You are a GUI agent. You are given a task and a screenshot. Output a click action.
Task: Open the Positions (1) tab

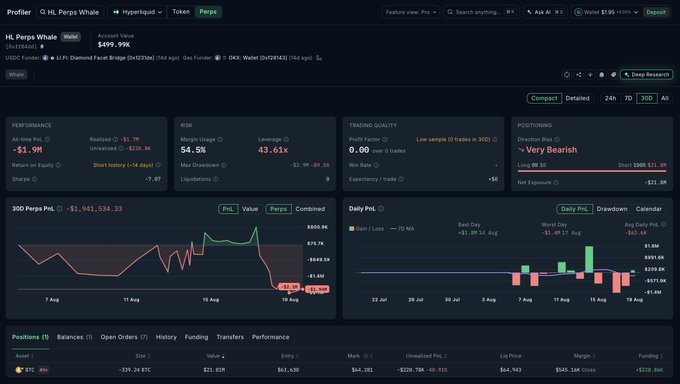30,337
